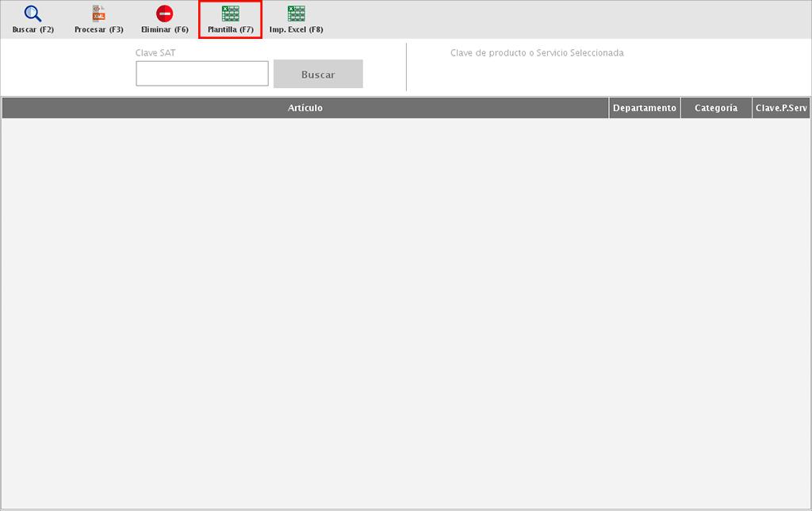This screenshot has height=511, width=812.
Task: Select the Categoría column header
Action: (716, 108)
